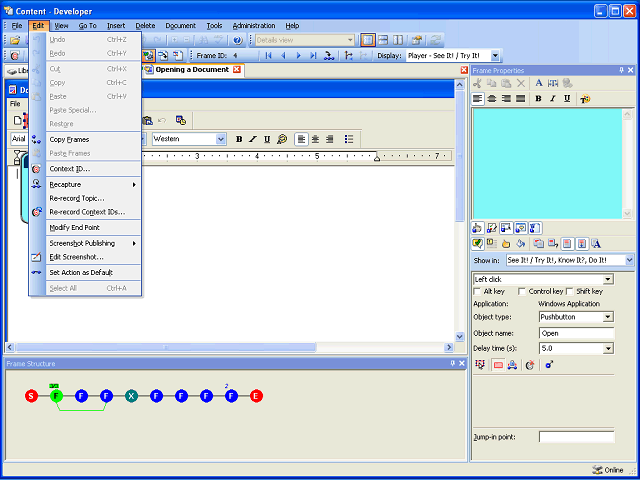Click the red E end node
The image size is (640, 480).
256,396
